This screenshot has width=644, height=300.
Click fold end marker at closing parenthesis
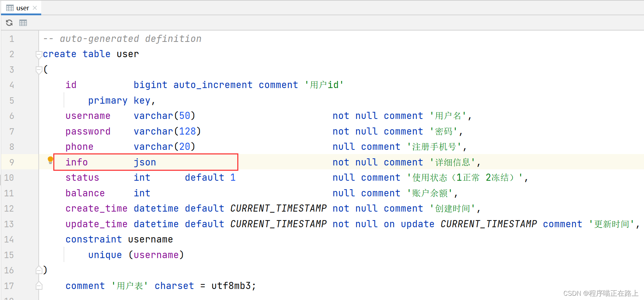pyautogui.click(x=39, y=270)
